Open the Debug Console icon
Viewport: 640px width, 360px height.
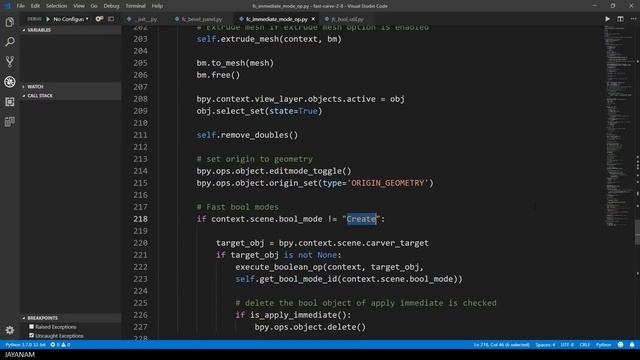111,19
